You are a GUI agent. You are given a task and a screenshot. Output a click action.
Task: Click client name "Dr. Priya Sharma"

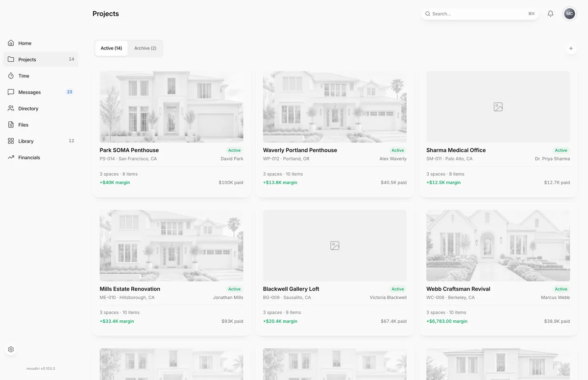(x=552, y=159)
